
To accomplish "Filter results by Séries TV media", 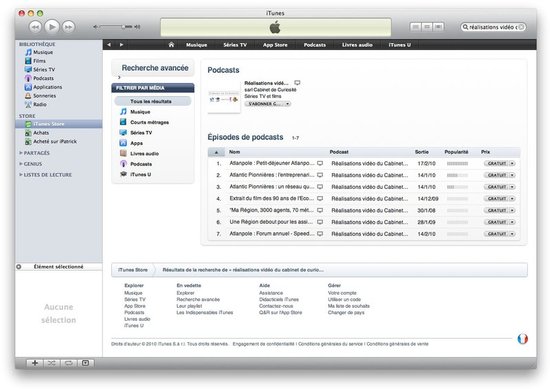I will (141, 133).
